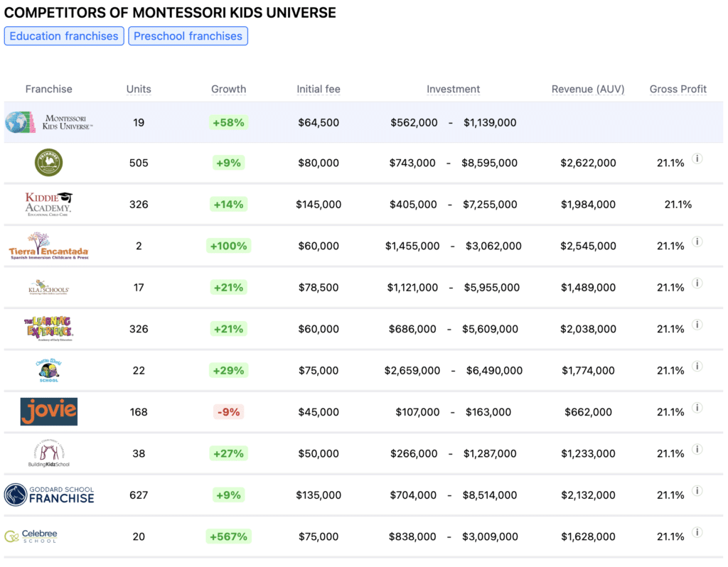This screenshot has width=728, height=567.
Task: Click info icon in Tierra Encantada row
Action: point(697,242)
